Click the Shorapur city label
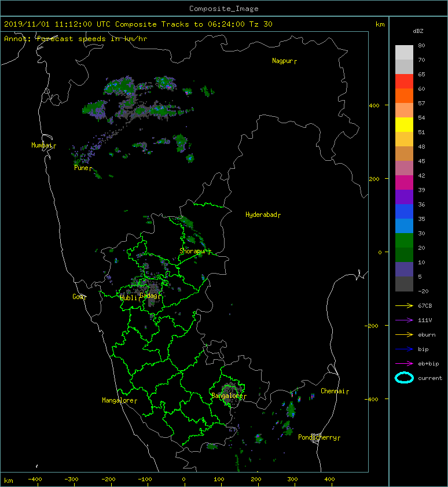Screen dimensions: 448x487 [195, 251]
